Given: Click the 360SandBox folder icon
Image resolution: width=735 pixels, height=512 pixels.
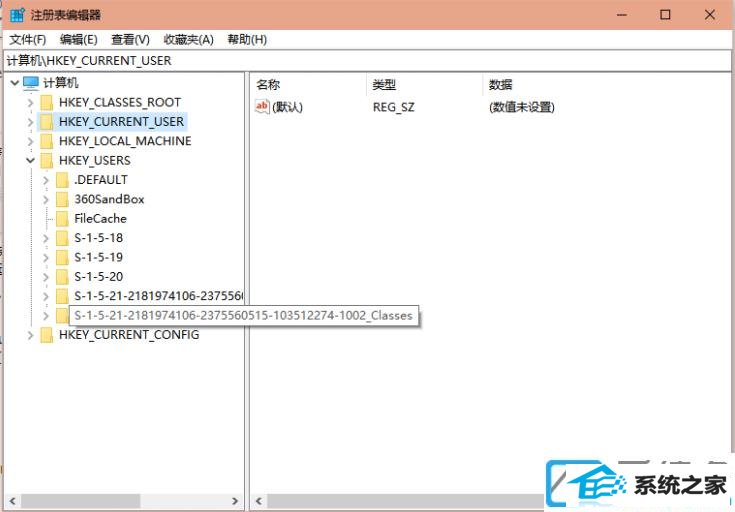Looking at the screenshot, I should [62, 199].
